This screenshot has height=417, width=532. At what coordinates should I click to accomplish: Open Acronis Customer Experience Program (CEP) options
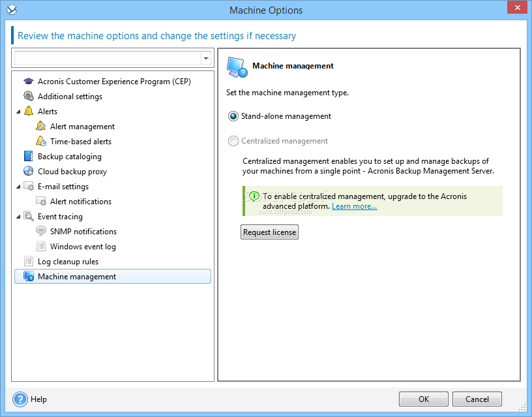(x=114, y=82)
